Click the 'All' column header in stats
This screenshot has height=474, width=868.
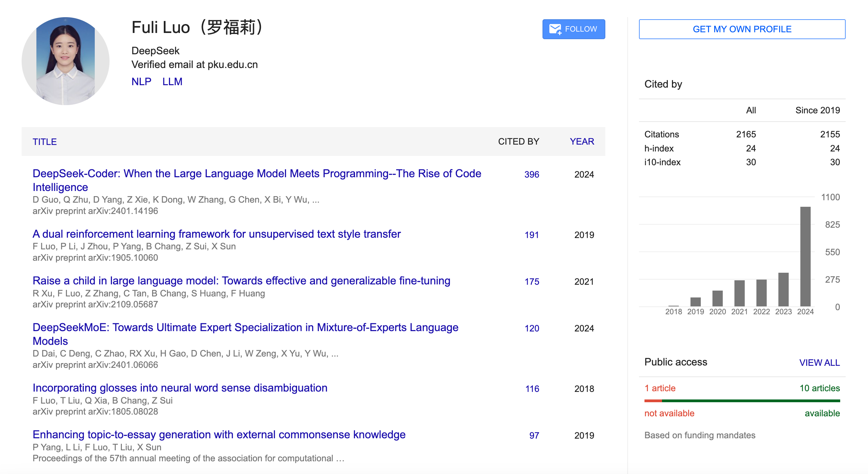(x=751, y=110)
